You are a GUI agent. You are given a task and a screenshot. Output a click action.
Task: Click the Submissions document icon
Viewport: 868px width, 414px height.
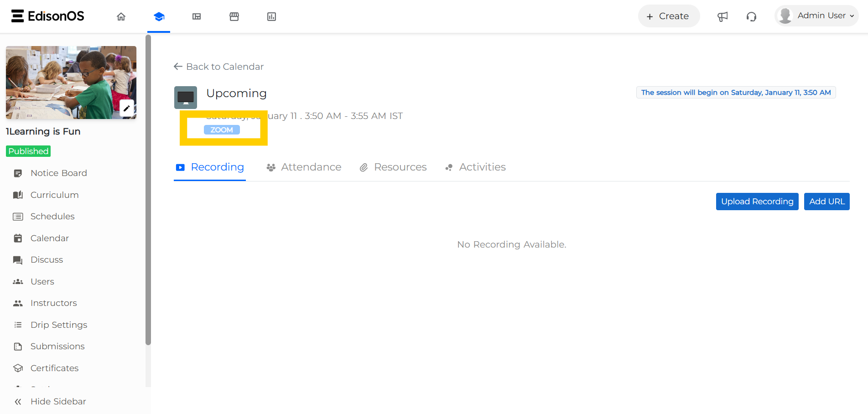coord(18,347)
